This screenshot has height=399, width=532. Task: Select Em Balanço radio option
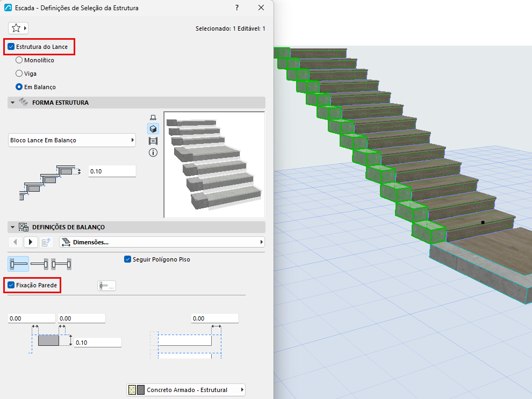(19, 87)
